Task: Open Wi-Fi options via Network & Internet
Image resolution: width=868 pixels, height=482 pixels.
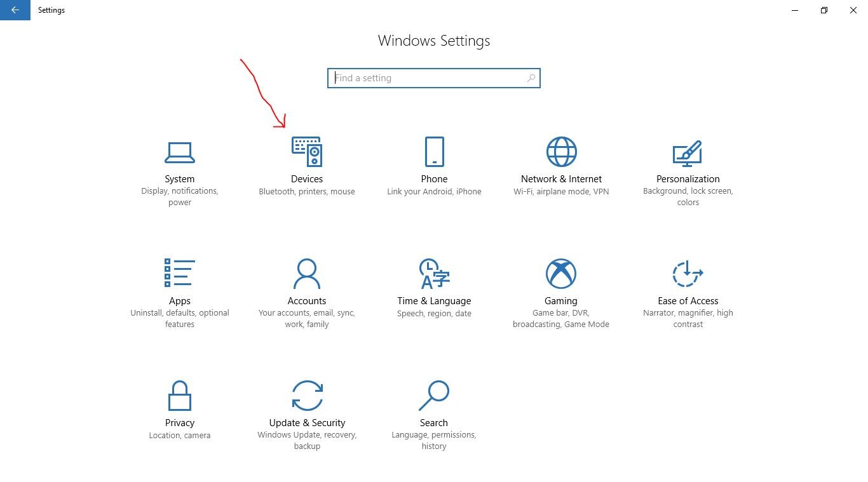Action: [x=560, y=165]
